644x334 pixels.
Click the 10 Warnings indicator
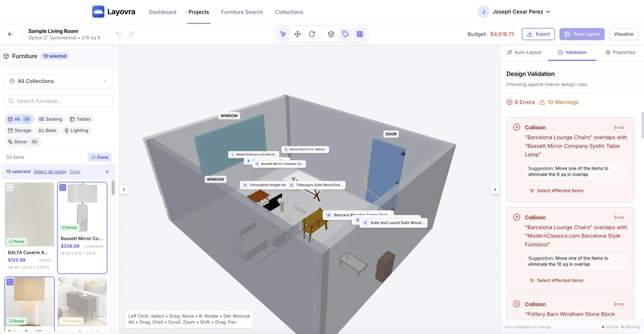tap(559, 102)
